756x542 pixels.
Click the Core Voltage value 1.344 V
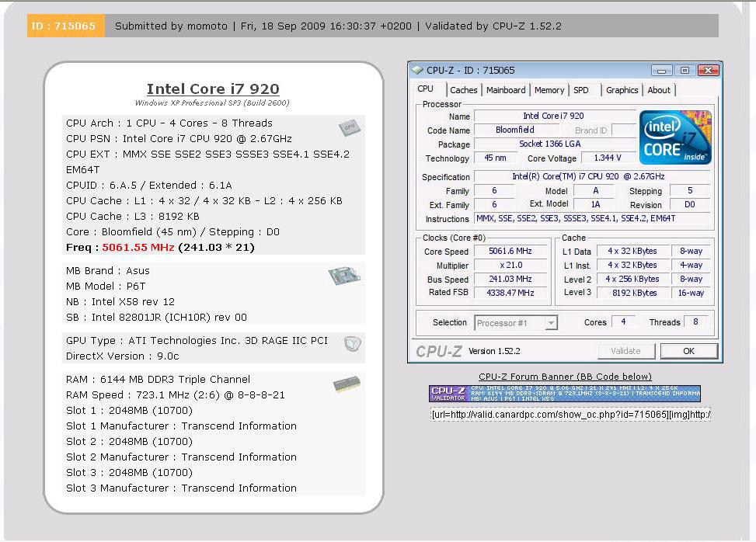tap(608, 158)
